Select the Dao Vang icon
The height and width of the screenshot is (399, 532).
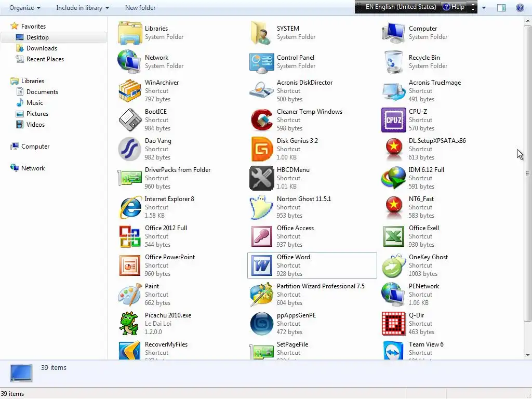(129, 149)
